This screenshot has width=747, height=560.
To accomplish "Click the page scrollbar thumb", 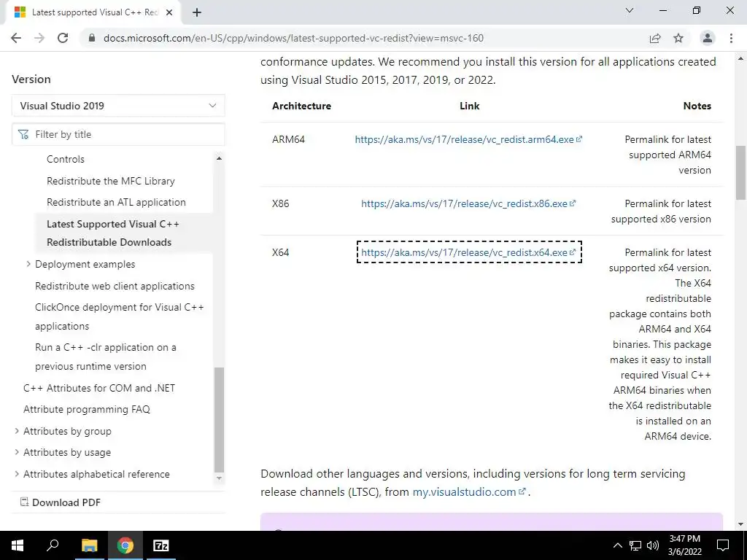I will (740, 172).
